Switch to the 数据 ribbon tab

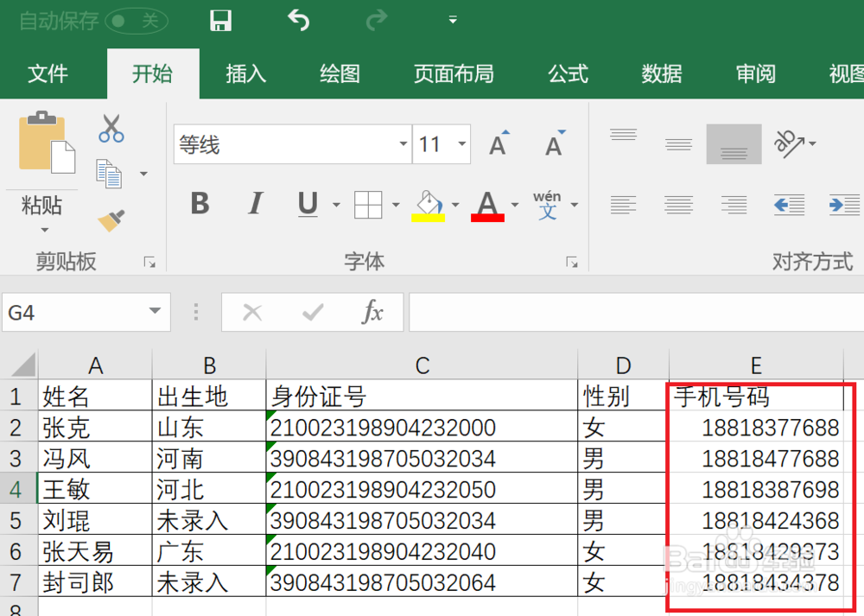[x=662, y=74]
